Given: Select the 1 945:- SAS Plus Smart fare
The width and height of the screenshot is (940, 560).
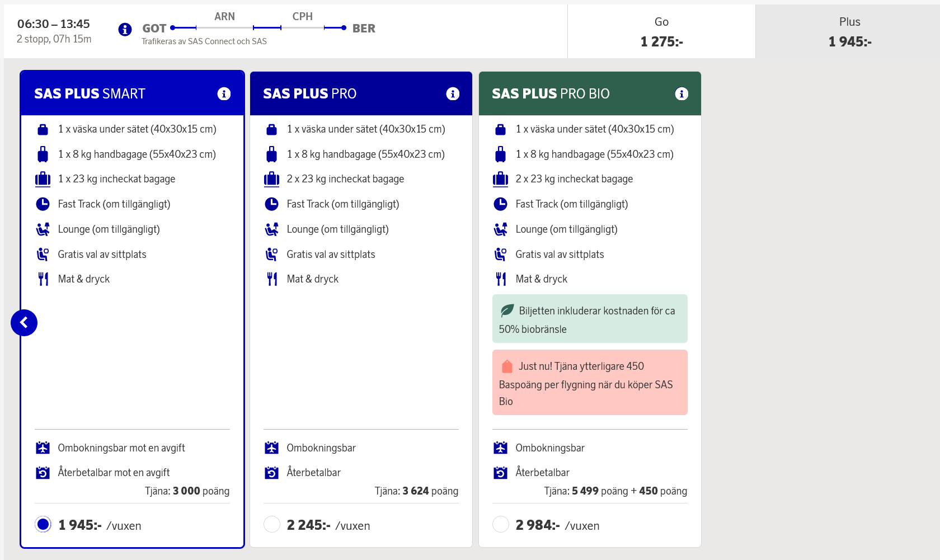Looking at the screenshot, I should click(x=43, y=525).
